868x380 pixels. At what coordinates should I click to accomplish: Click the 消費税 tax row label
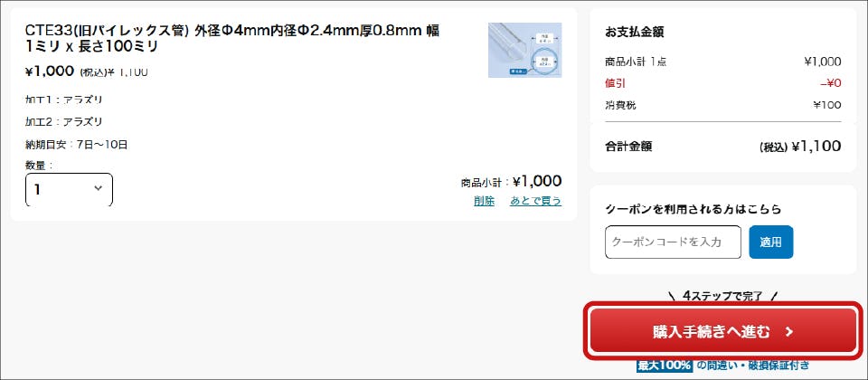click(620, 105)
